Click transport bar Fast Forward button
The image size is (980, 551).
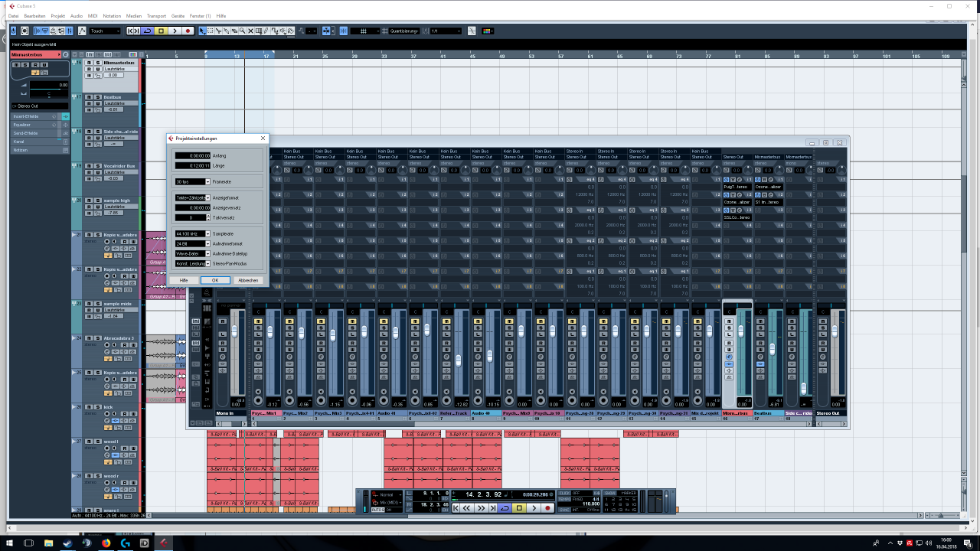point(481,508)
